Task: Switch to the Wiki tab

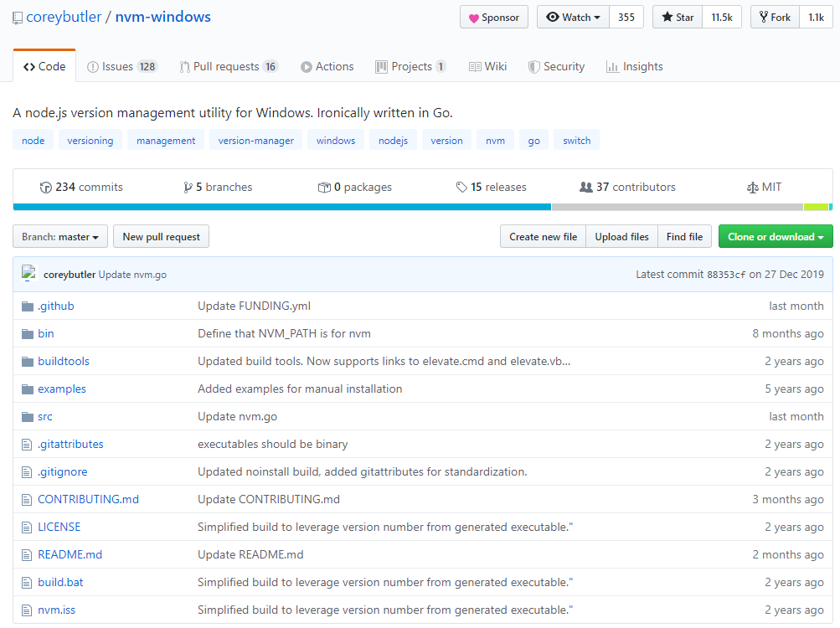Action: (488, 66)
